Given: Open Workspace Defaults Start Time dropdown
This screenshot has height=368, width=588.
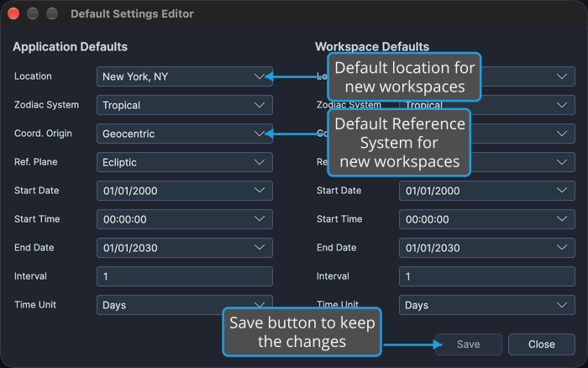Looking at the screenshot, I should 486,219.
